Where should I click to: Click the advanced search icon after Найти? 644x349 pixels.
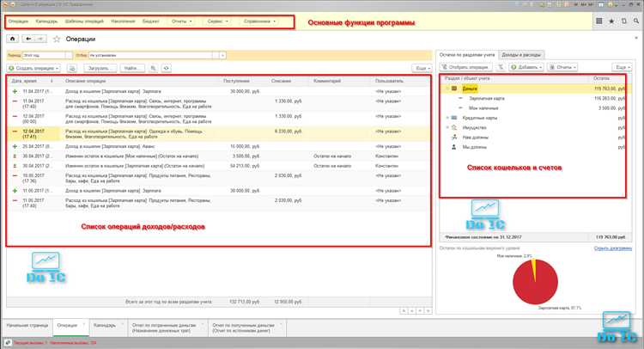click(153, 68)
